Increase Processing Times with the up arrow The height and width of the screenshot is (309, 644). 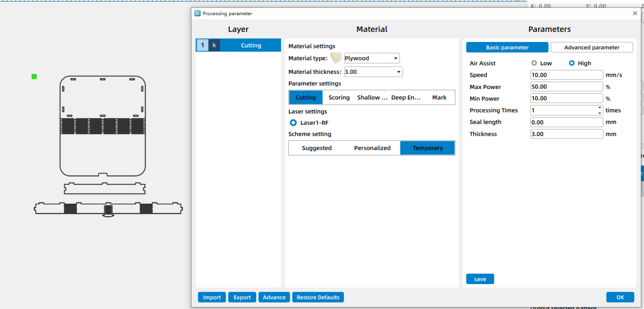coord(600,108)
